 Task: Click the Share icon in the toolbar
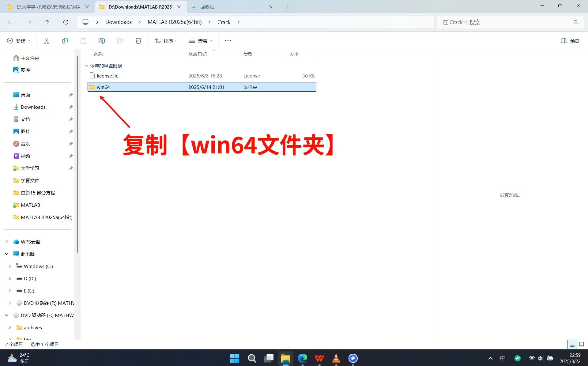(x=120, y=40)
